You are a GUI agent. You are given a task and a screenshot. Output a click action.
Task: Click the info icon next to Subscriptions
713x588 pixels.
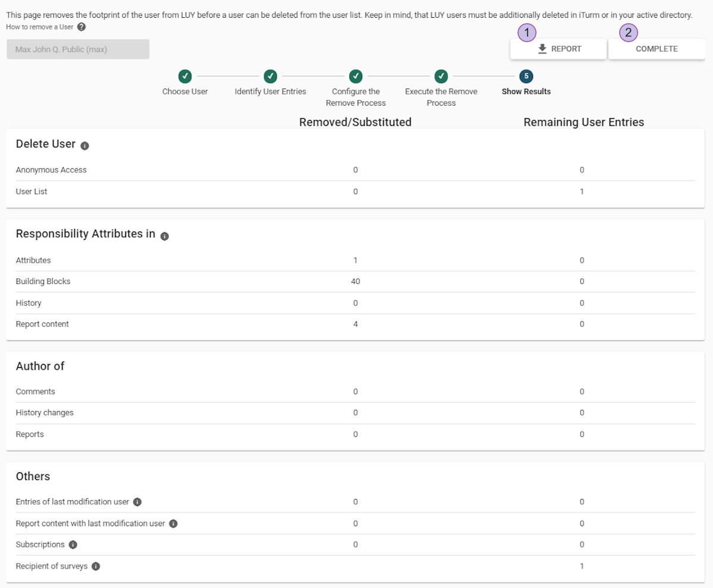coord(73,545)
